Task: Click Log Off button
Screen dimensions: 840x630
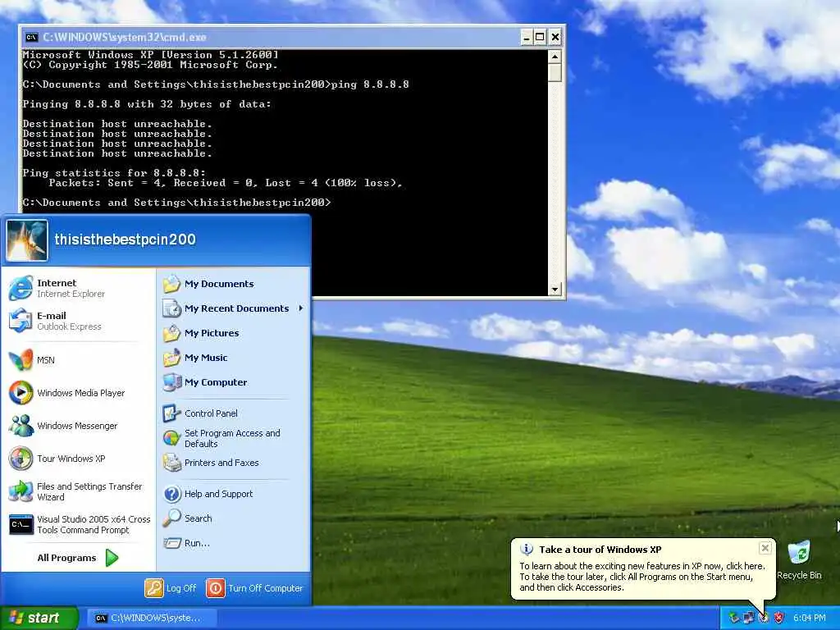Action: tap(171, 588)
